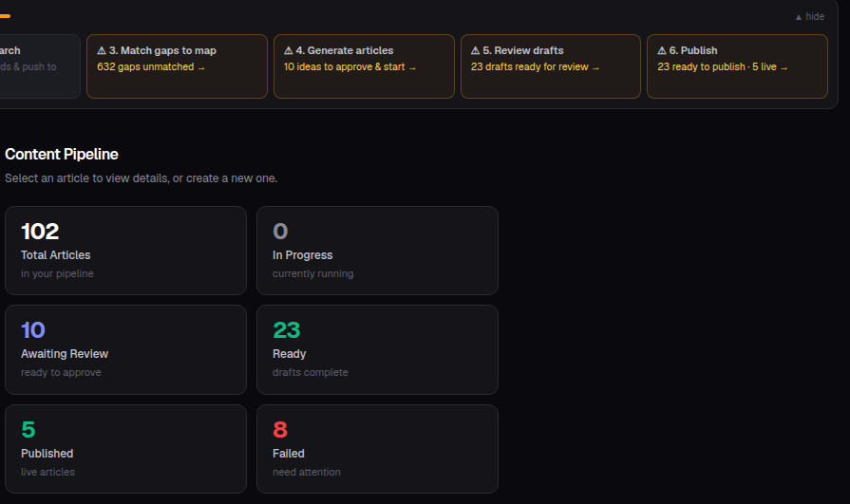This screenshot has height=504, width=850.
Task: Filter by 10 Awaiting Review card
Action: pos(125,349)
